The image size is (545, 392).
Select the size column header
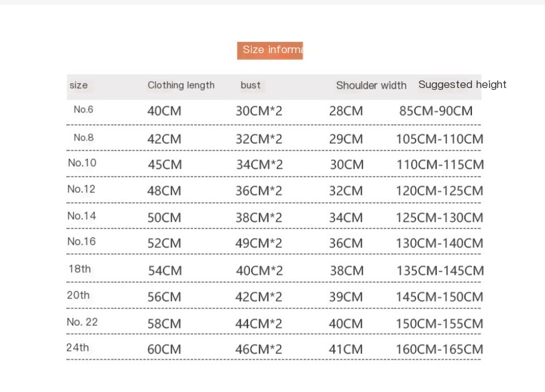point(79,85)
